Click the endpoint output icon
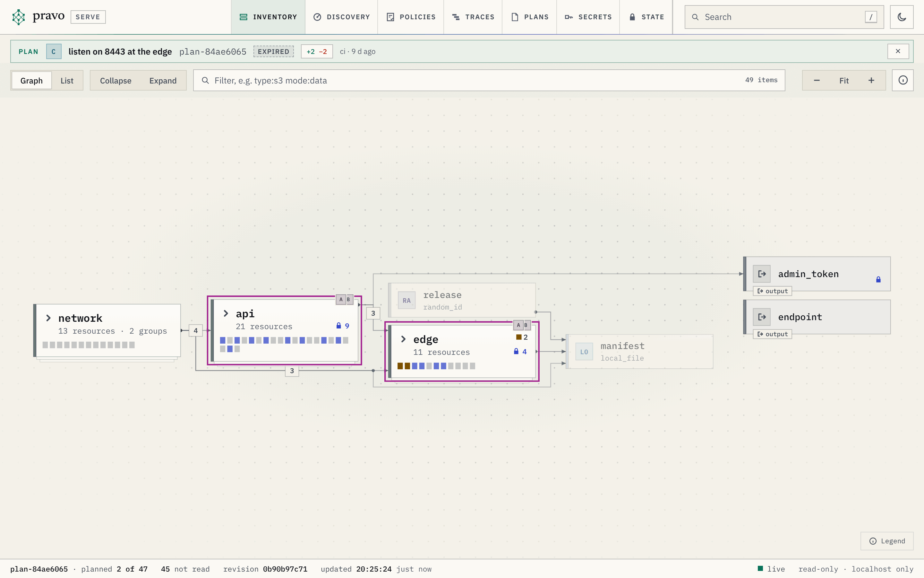924x578 pixels. [762, 317]
